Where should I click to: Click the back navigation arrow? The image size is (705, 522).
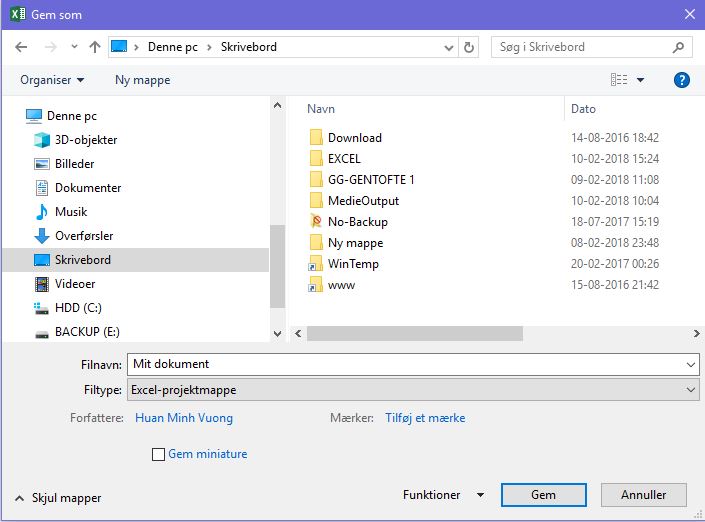click(22, 47)
